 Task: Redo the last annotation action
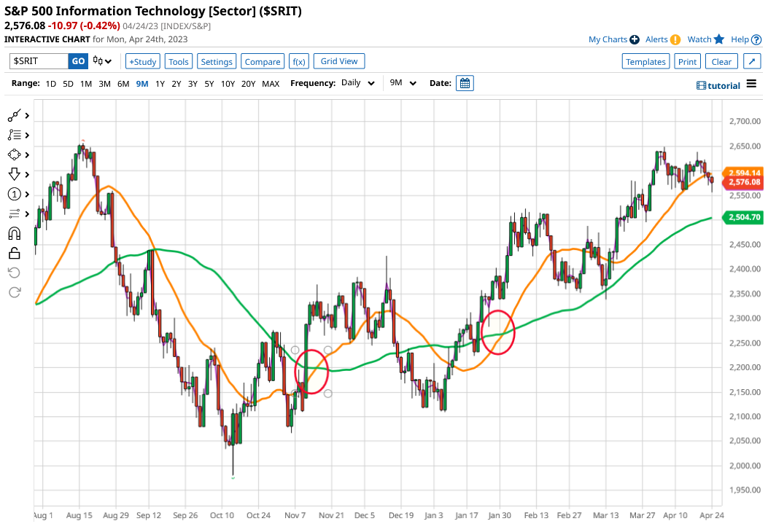click(x=15, y=292)
